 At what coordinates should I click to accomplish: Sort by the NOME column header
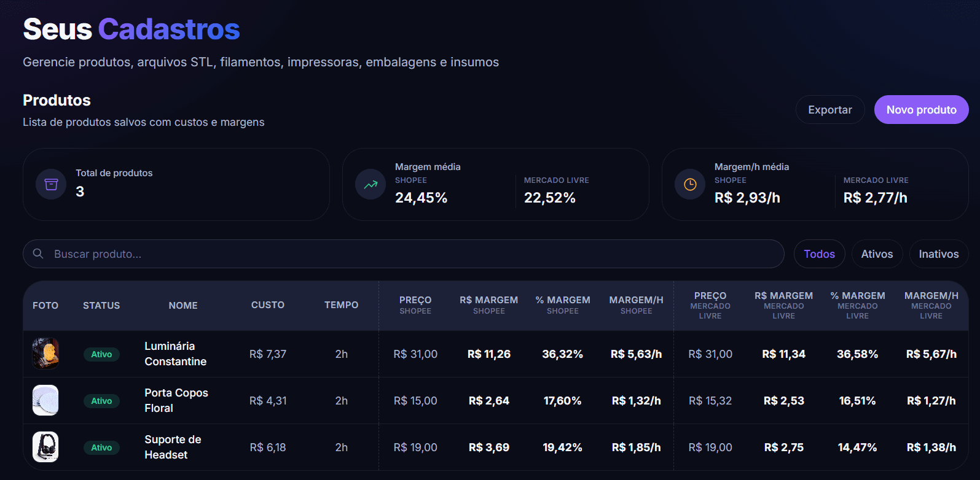point(183,305)
